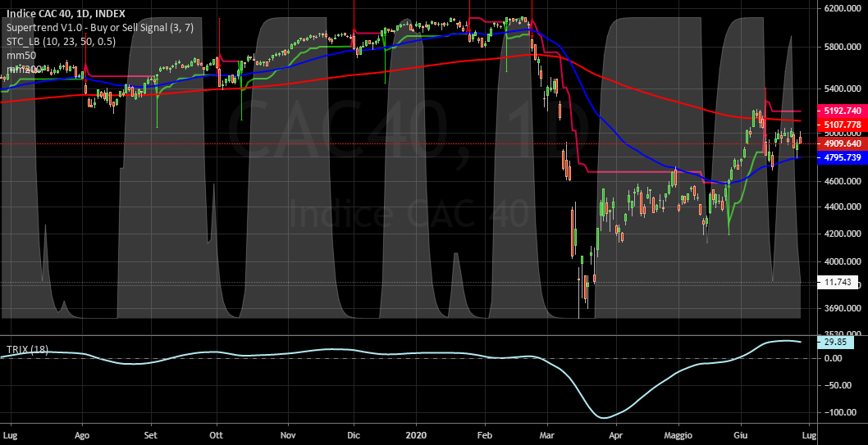
Task: Click the Mar month on the time axis
Action: click(x=548, y=436)
